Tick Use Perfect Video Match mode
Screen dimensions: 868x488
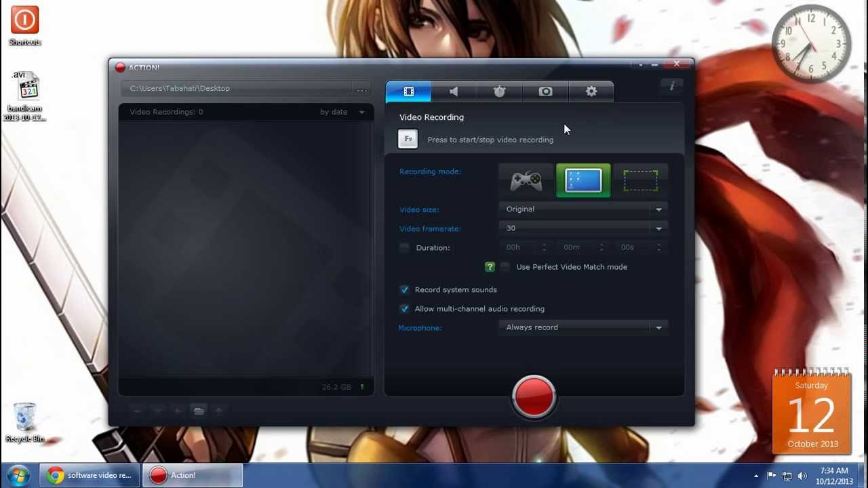coord(505,267)
